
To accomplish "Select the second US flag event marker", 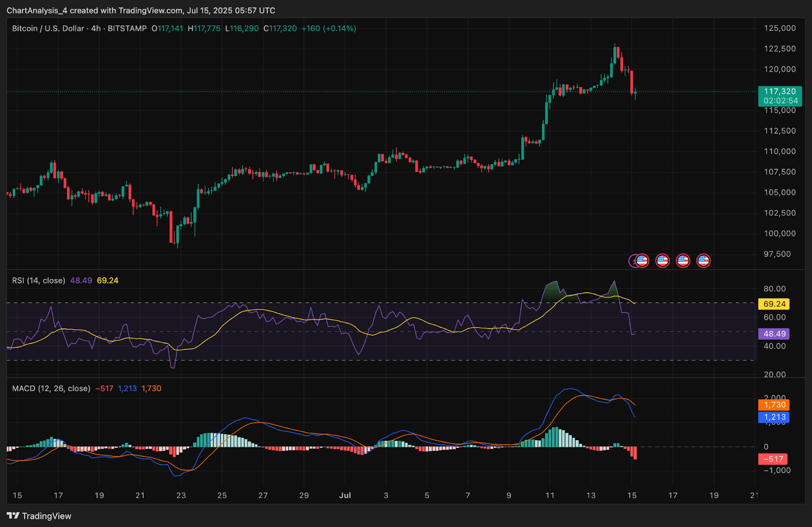I will tap(662, 261).
